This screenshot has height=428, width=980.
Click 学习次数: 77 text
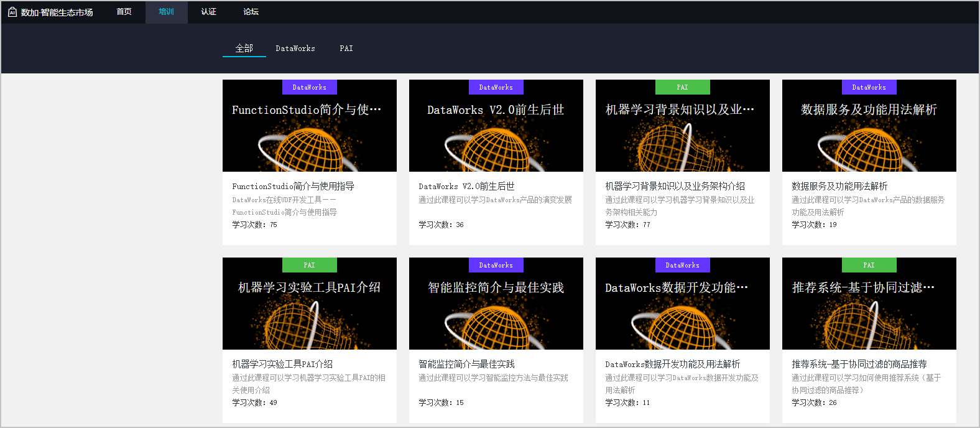coord(627,225)
